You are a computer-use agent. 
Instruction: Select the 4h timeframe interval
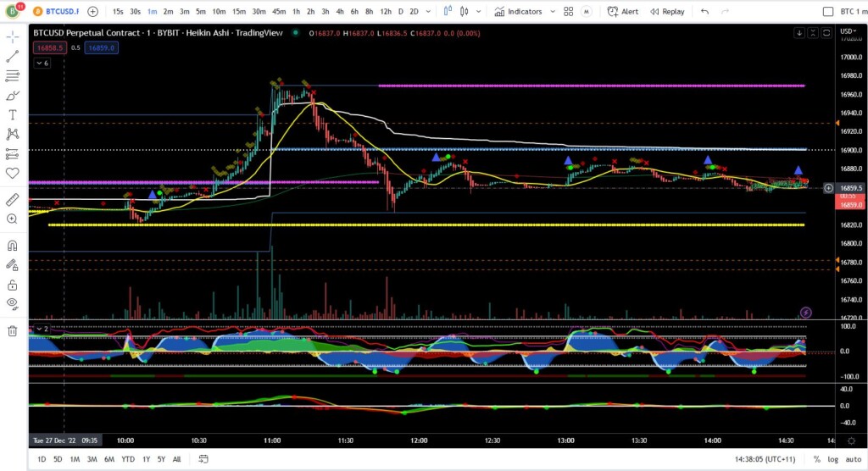(x=339, y=12)
